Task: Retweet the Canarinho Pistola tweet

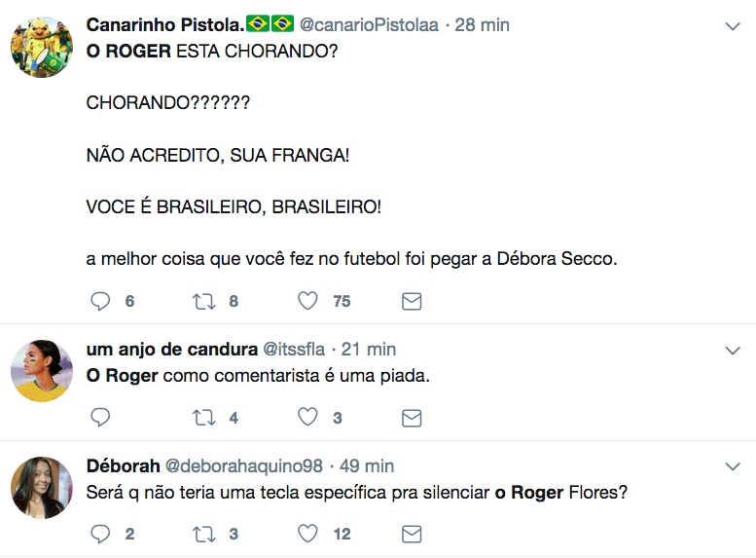Action: point(204,301)
